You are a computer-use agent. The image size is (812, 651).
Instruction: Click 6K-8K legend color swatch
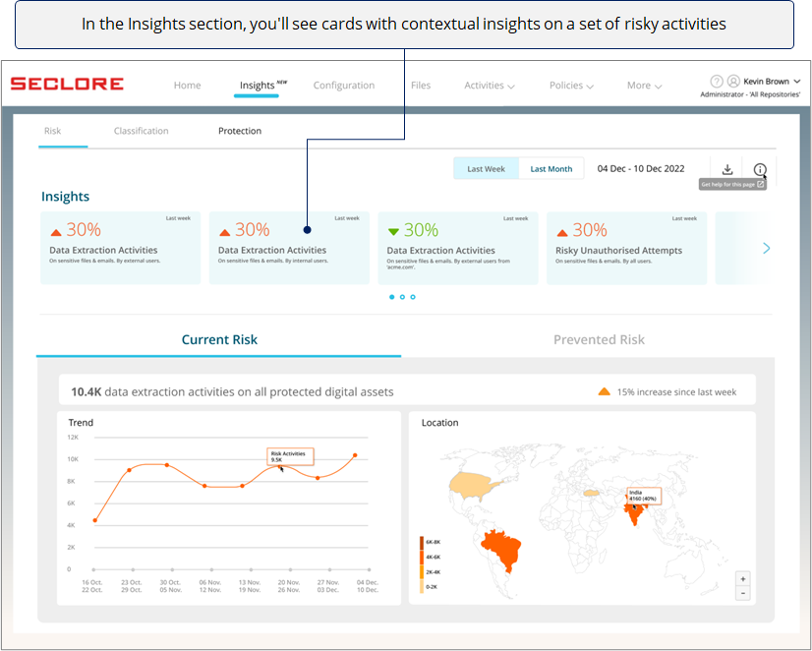(x=422, y=542)
